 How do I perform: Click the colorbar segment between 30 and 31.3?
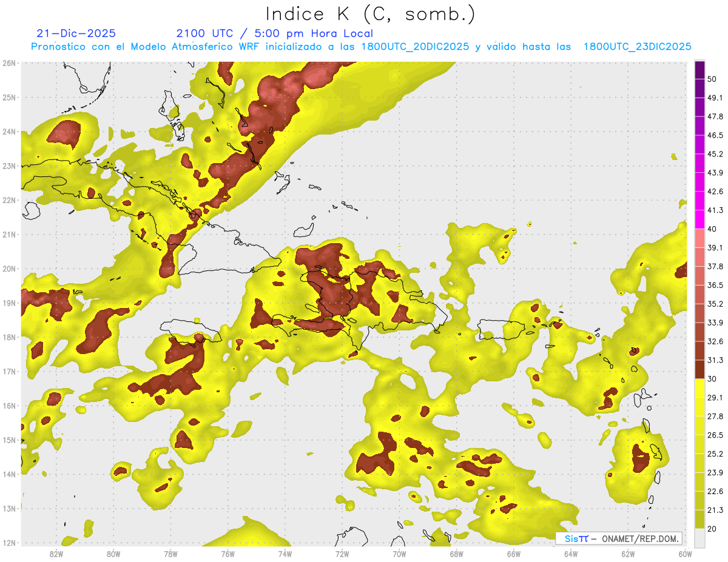[699, 369]
